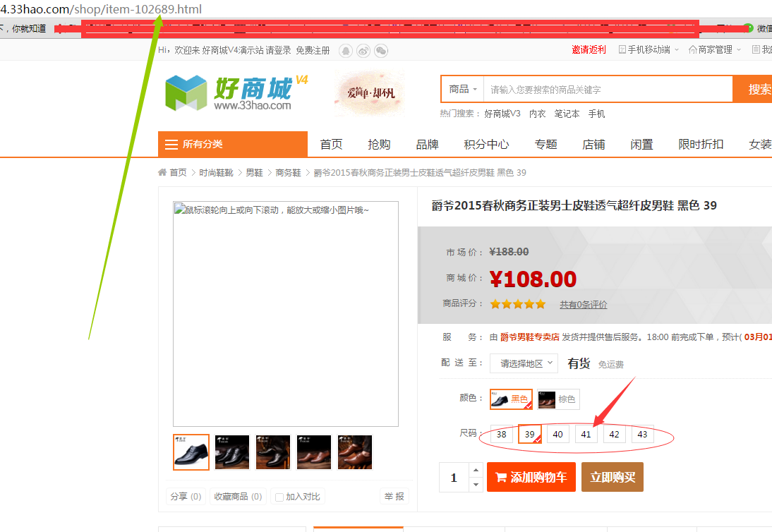Open the 商品 search type dropdown
The image size is (772, 532).
[x=463, y=89]
